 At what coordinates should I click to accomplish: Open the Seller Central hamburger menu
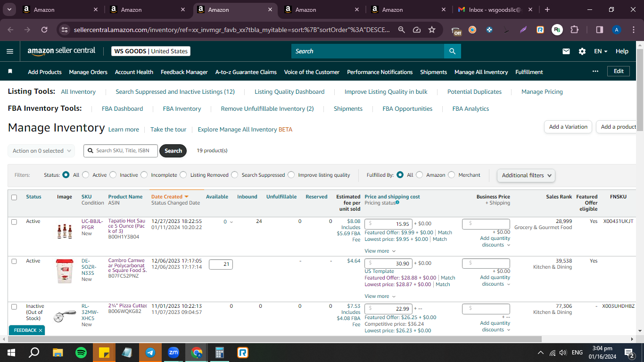click(x=10, y=51)
